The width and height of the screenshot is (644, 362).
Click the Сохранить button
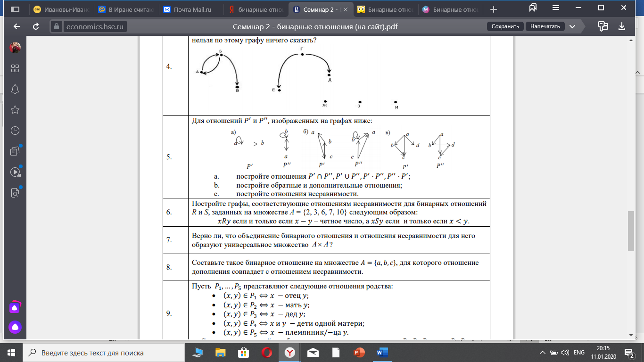pos(505,26)
